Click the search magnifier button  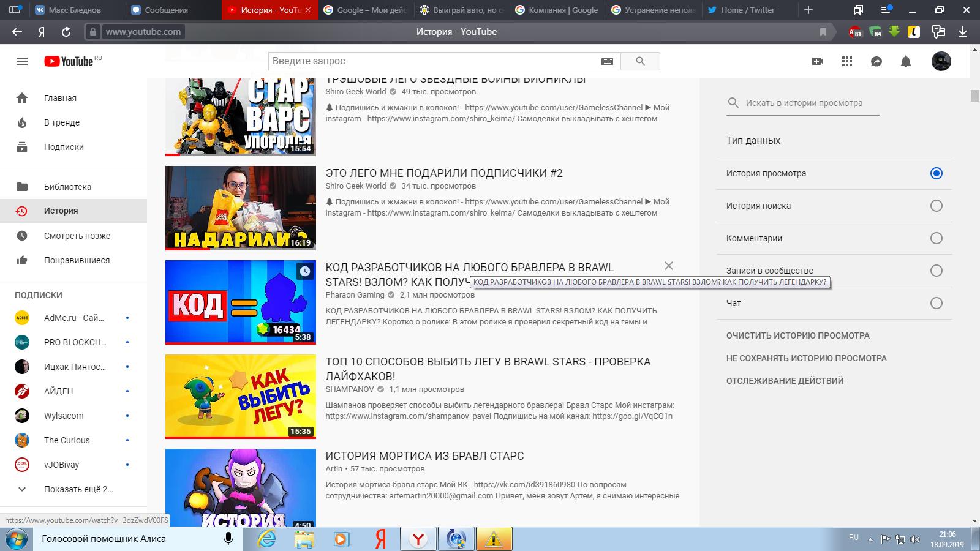pos(640,61)
